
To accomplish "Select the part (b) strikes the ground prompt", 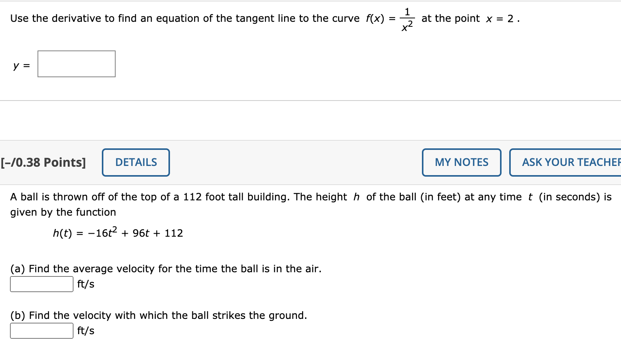I will click(159, 315).
